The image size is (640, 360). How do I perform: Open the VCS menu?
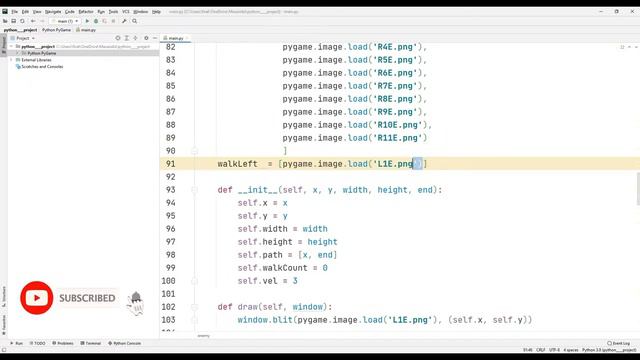click(x=126, y=12)
